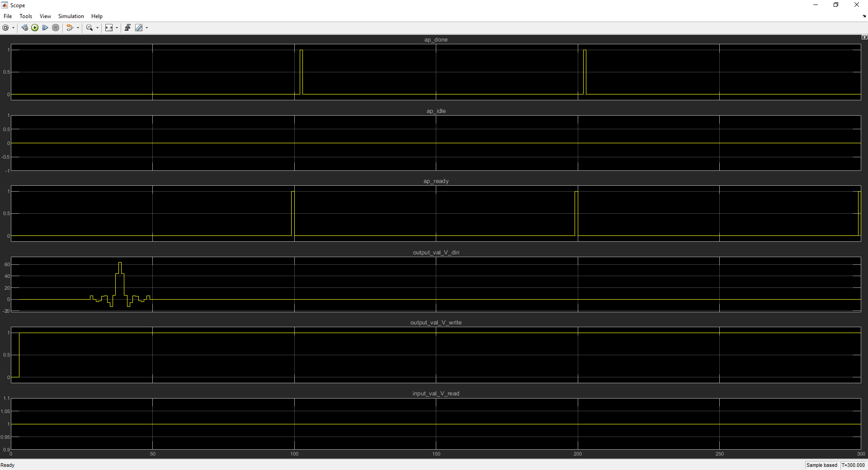Click the ap_ready plot title
This screenshot has width=868, height=470.
click(436, 181)
